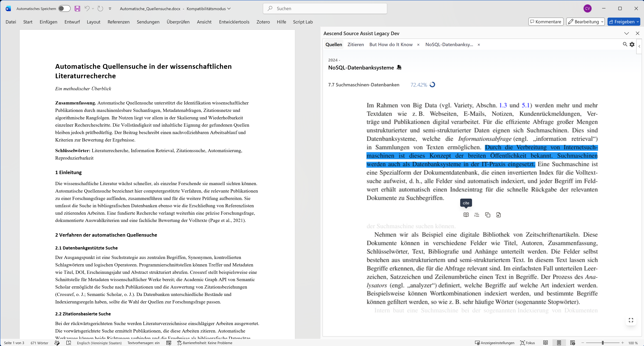Open the PDF icon next to NoSQL-Datenbanksysteme
Image resolution: width=644 pixels, height=346 pixels.
point(399,68)
